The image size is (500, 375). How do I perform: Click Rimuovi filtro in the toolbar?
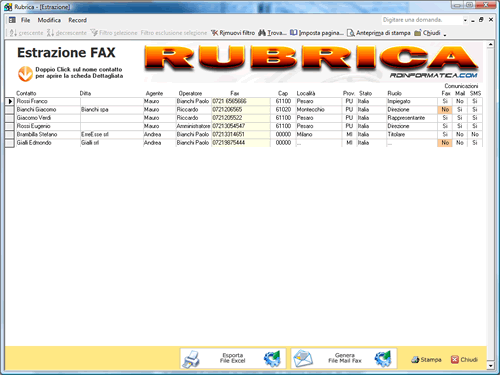click(233, 33)
